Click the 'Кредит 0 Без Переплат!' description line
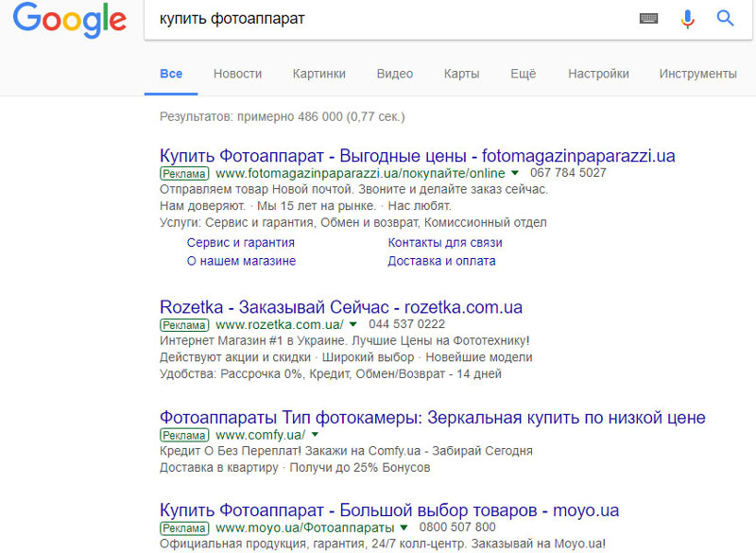 (346, 451)
